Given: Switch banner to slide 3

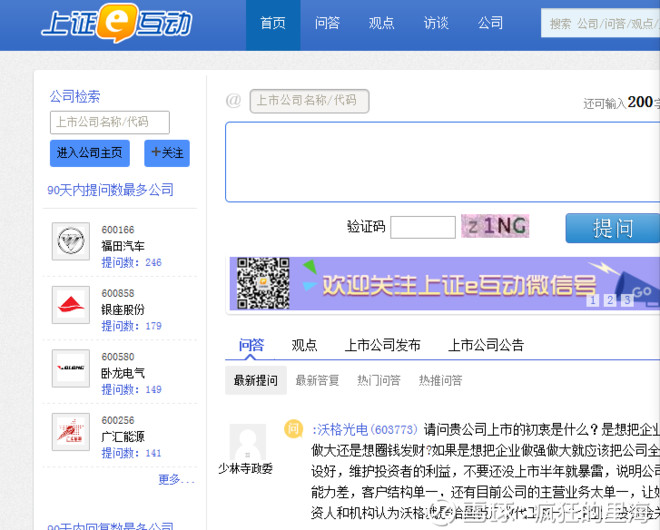Looking at the screenshot, I should (x=627, y=300).
